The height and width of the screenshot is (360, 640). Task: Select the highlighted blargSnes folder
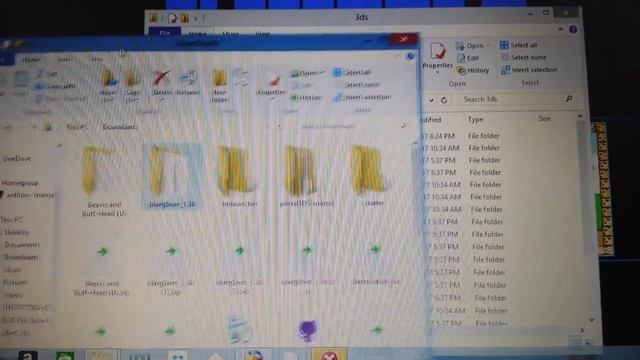pos(172,176)
